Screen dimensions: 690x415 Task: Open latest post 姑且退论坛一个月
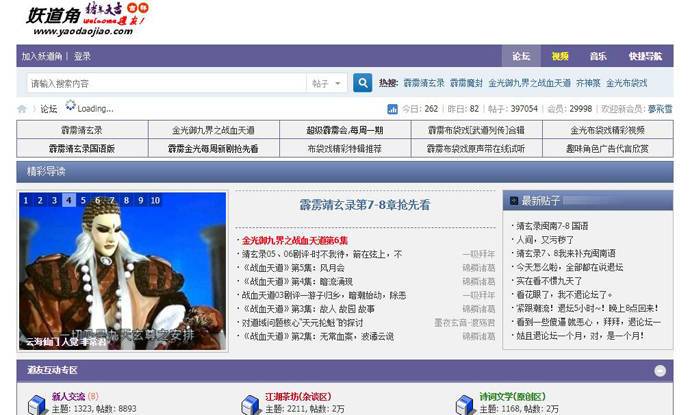point(580,336)
